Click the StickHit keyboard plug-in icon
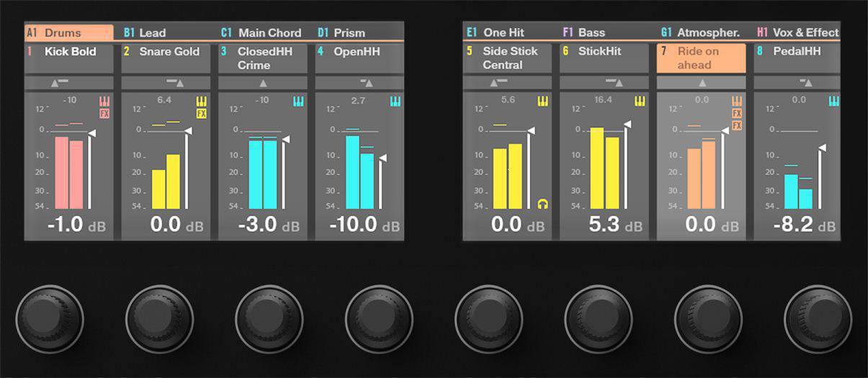This screenshot has height=378, width=868. pos(640,102)
